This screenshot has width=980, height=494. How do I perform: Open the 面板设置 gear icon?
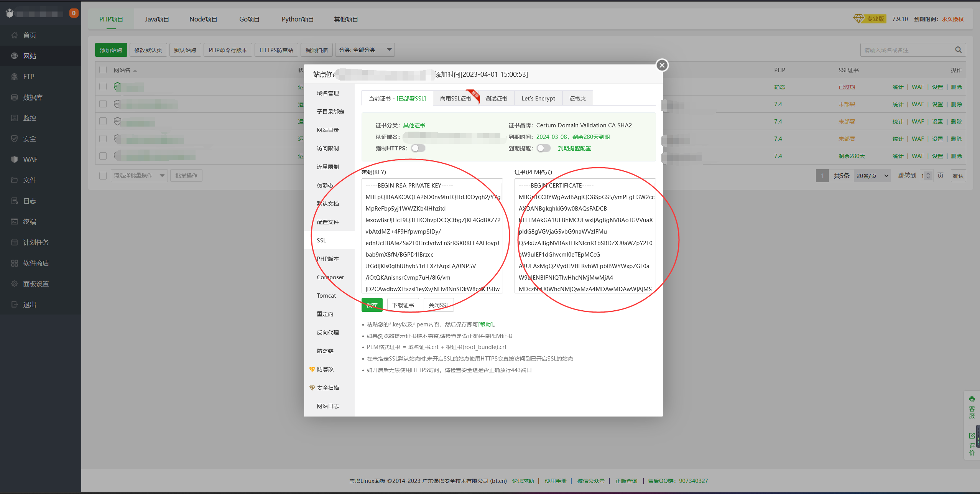tap(15, 284)
